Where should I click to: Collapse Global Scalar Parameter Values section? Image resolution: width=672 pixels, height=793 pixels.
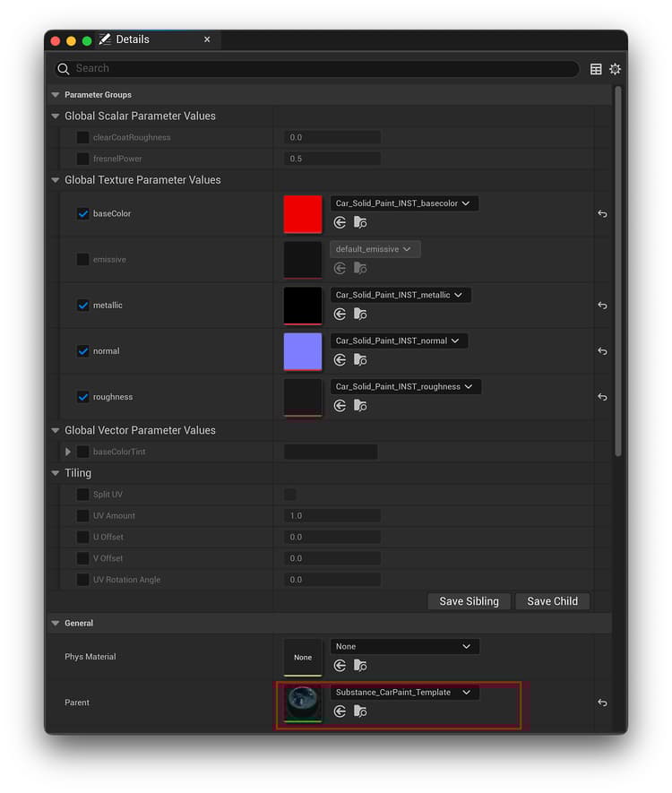point(56,116)
